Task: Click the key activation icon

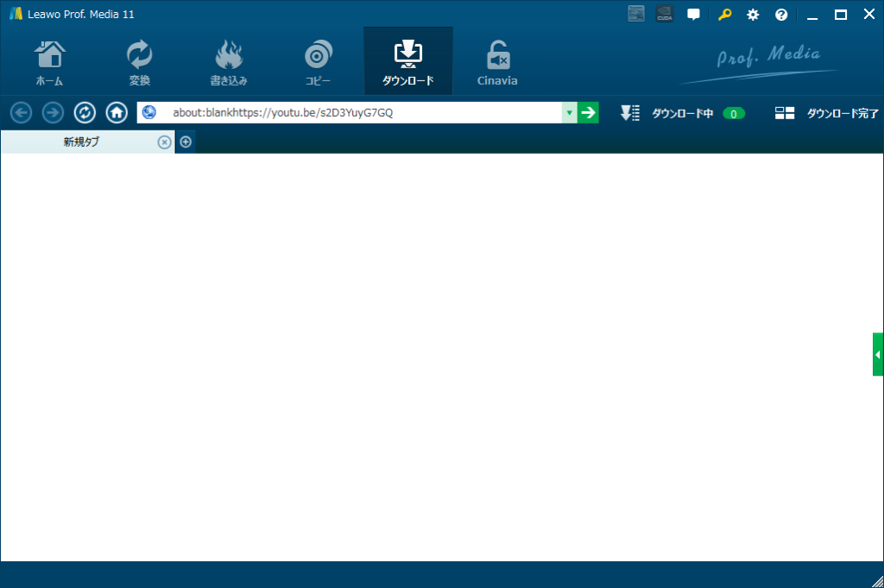Action: pyautogui.click(x=724, y=14)
